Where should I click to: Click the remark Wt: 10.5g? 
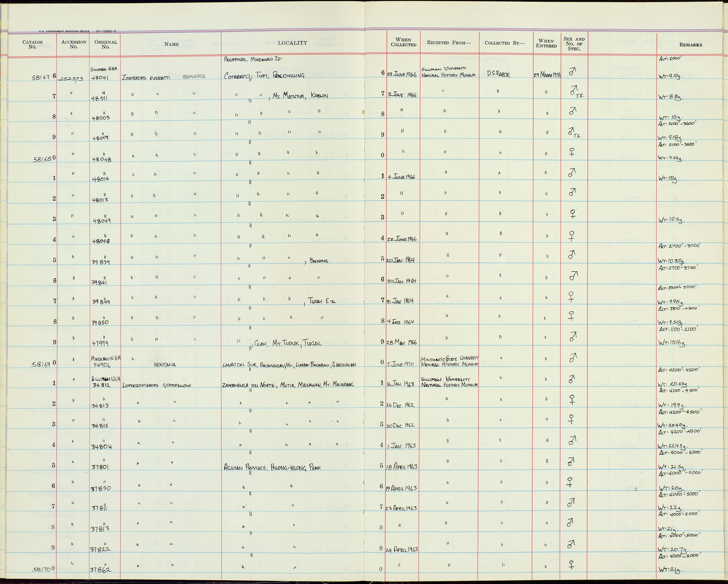tap(671, 220)
